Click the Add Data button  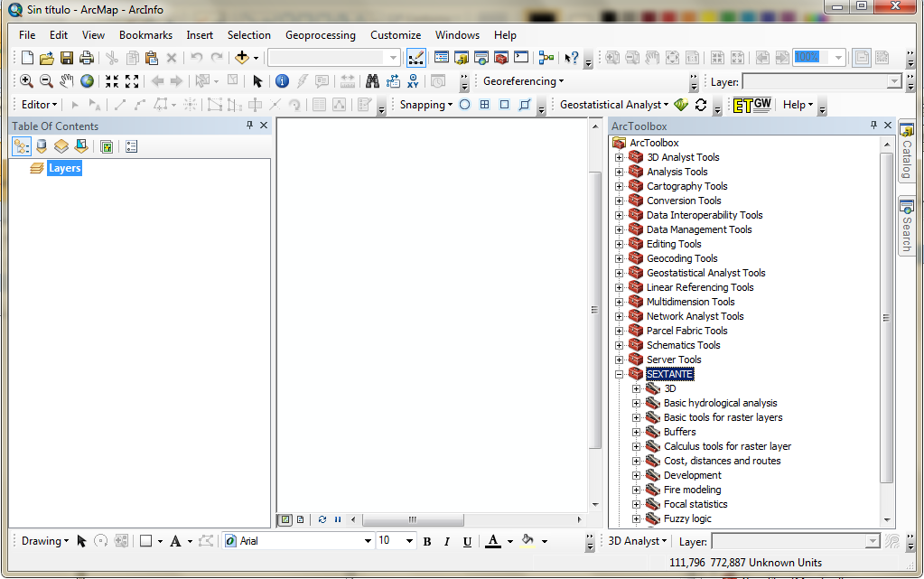pyautogui.click(x=241, y=57)
